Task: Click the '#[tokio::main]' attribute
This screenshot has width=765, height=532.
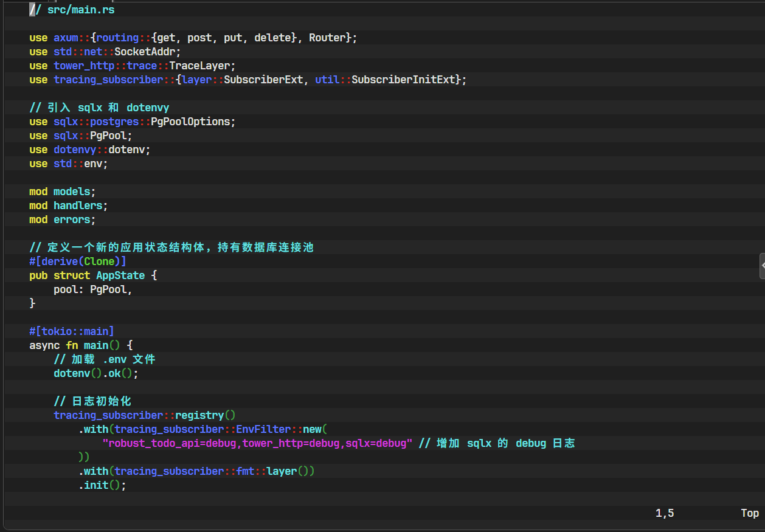Action: pos(72,331)
